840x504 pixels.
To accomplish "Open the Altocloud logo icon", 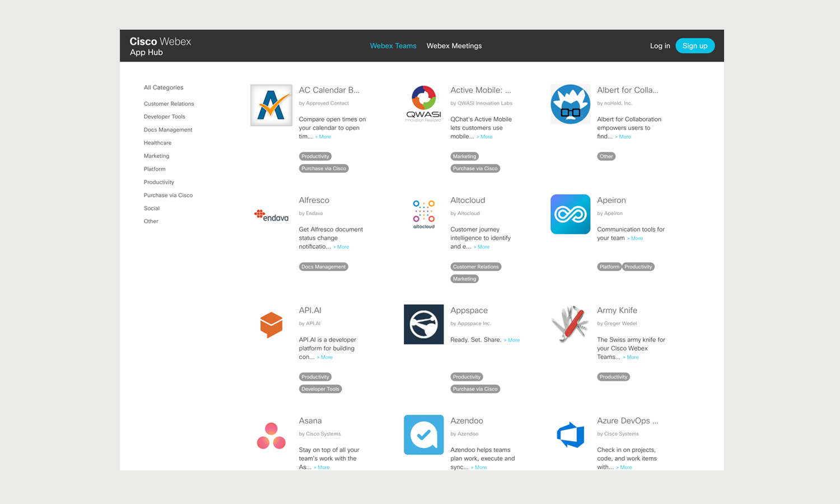I will [x=424, y=214].
